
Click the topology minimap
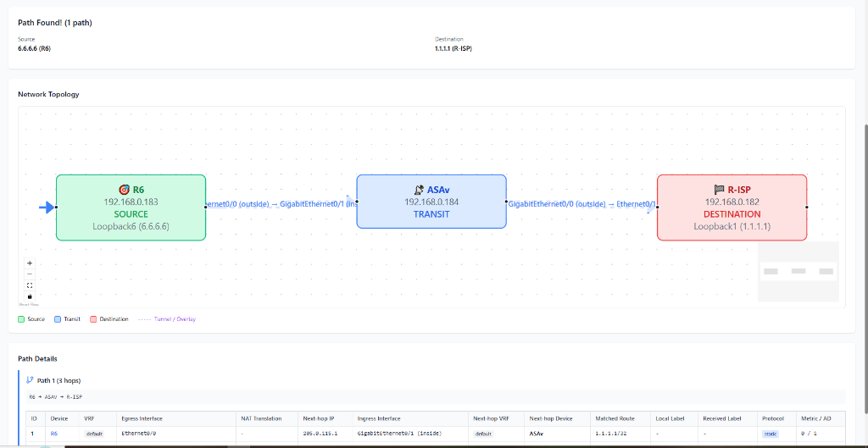[798, 271]
